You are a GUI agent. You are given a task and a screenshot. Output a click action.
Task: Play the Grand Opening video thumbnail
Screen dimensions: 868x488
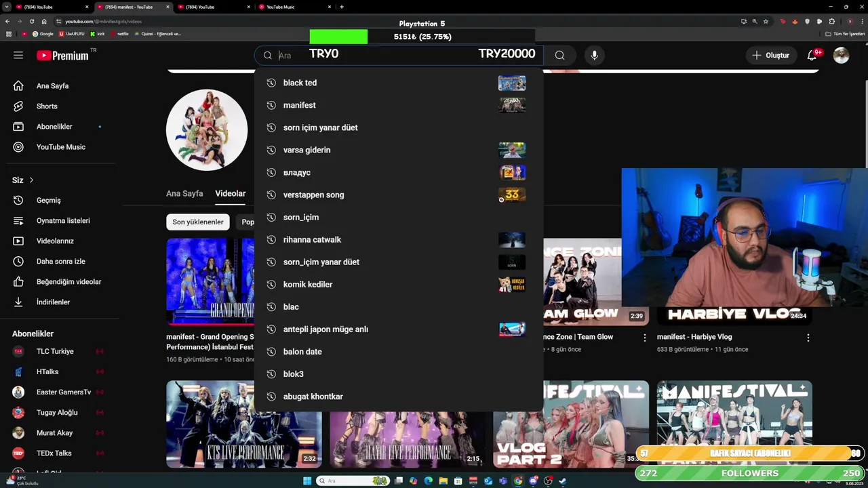[210, 281]
